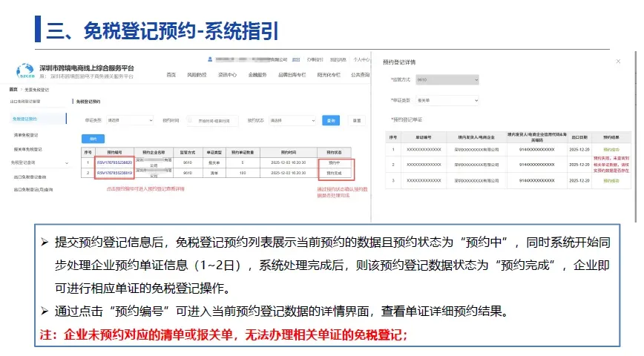Click the 预约中 status cell
The width and height of the screenshot is (644, 356).
tap(334, 162)
